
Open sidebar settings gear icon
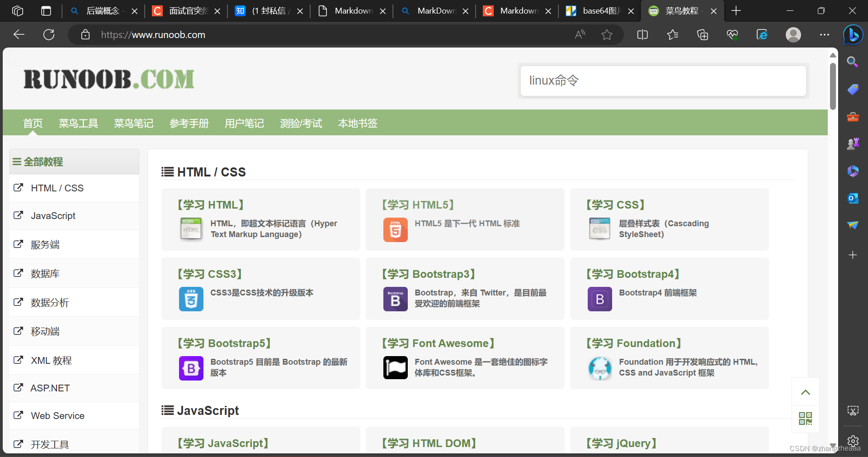pyautogui.click(x=853, y=441)
